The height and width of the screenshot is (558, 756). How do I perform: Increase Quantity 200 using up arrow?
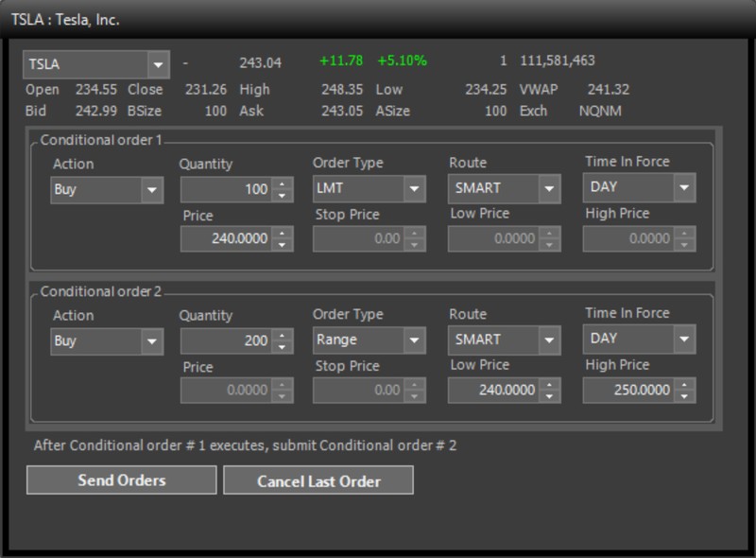(282, 336)
